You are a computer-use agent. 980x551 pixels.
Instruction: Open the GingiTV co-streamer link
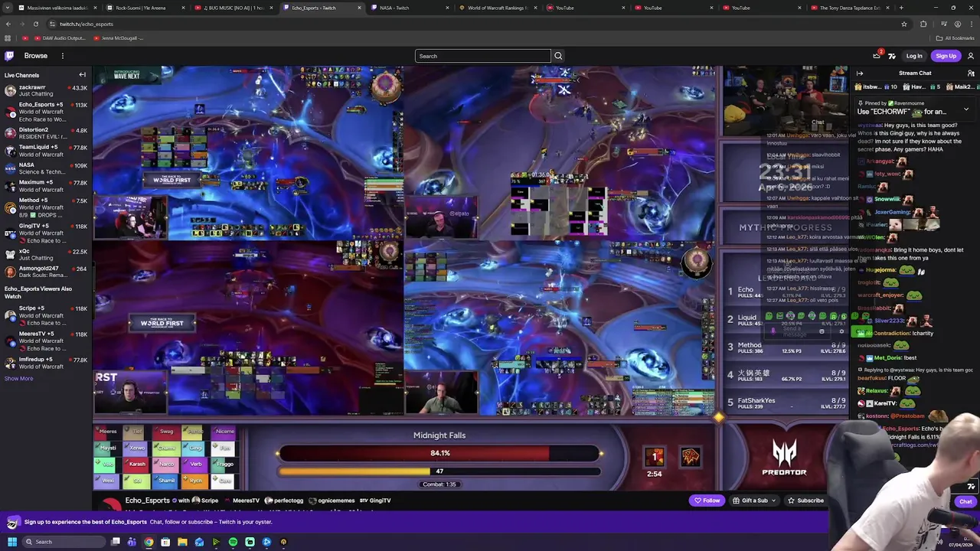375,500
